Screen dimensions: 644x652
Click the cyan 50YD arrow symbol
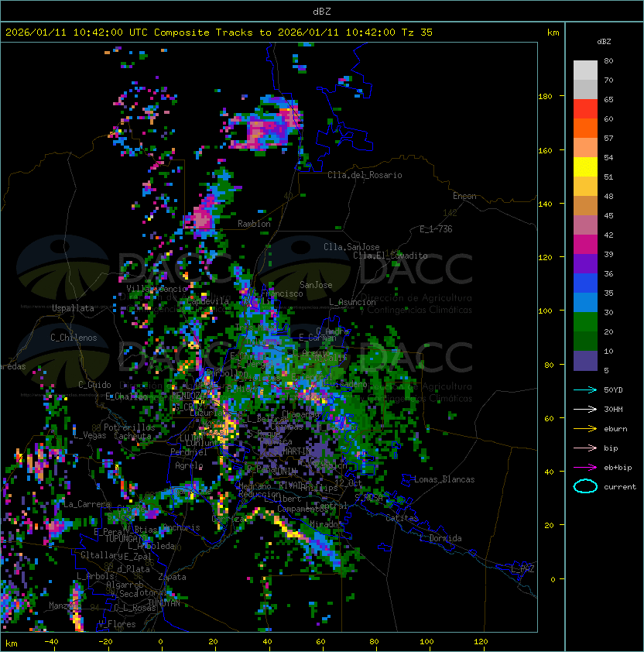coord(585,390)
